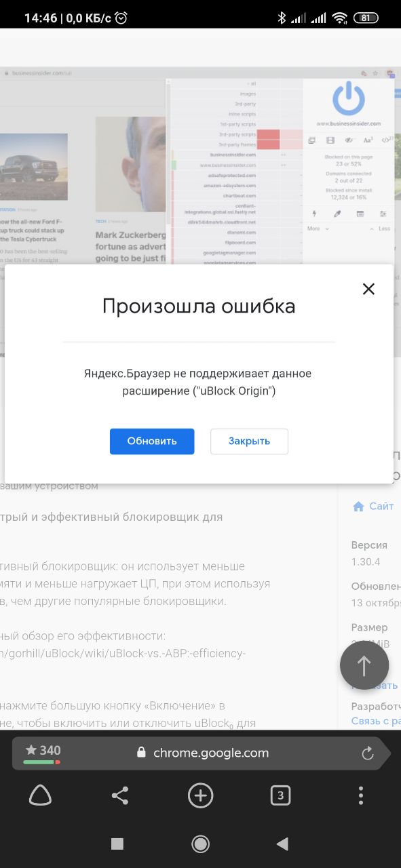Tap the version value 1.30.4
Image resolution: width=401 pixels, height=868 pixels.
(366, 562)
